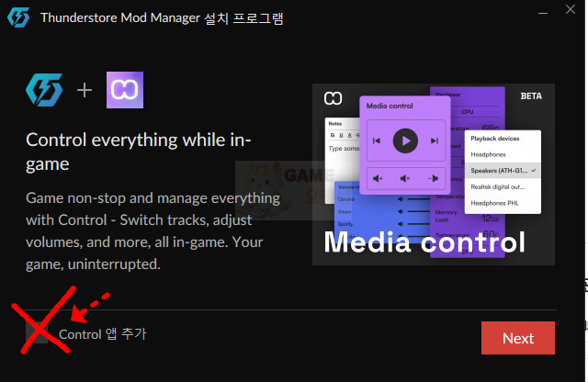Uncheck the Control 앱 추가 checkbox

(x=37, y=332)
